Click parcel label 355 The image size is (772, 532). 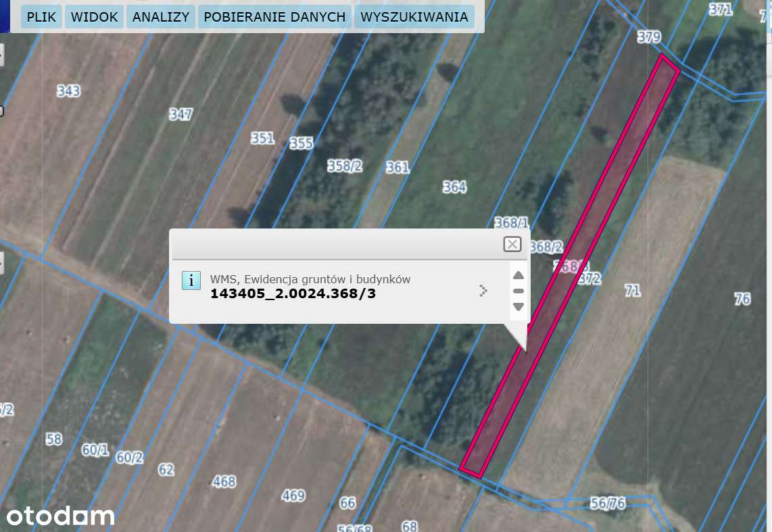(x=301, y=143)
